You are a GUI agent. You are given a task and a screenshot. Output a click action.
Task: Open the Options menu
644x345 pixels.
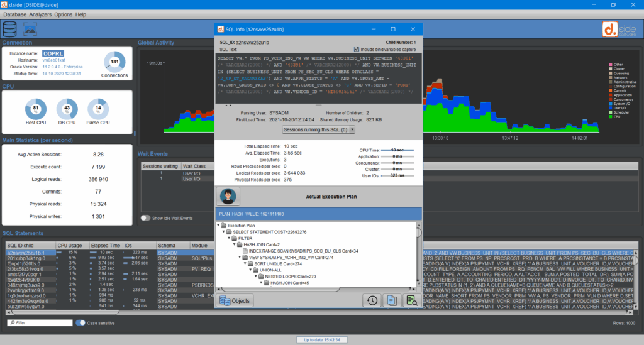tap(64, 14)
